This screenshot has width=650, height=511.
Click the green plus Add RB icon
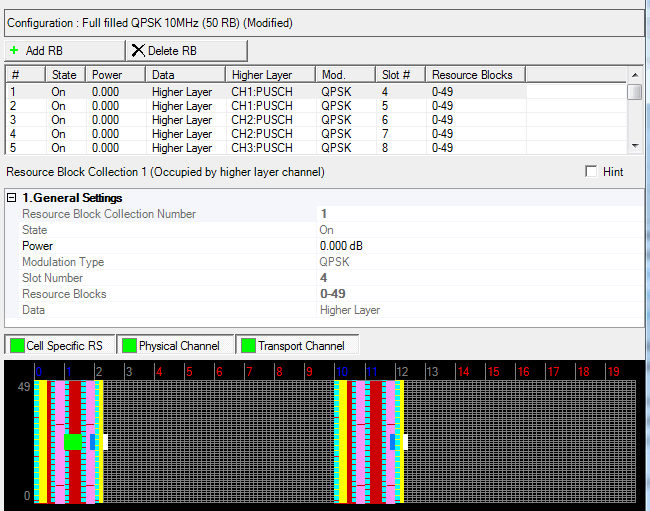point(13,50)
